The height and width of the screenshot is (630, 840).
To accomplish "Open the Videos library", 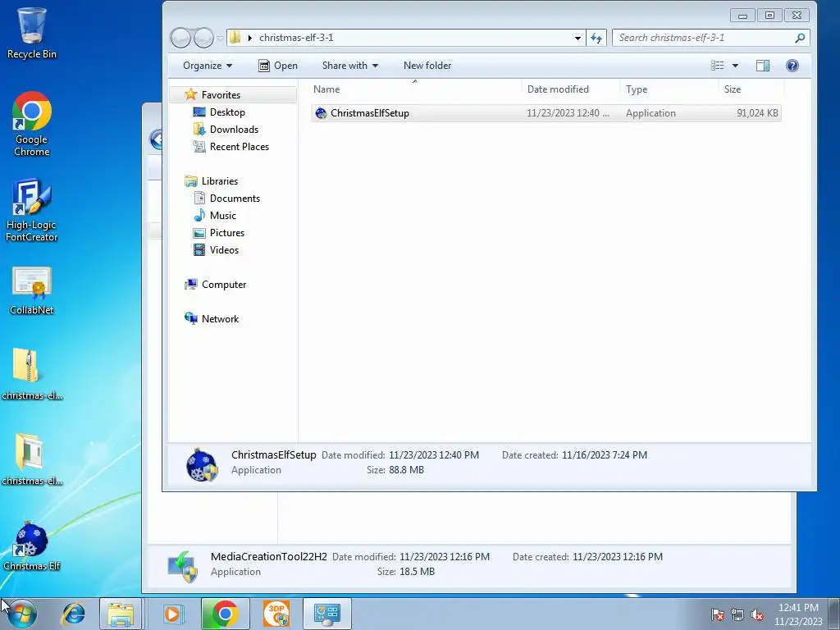I will 224,249.
